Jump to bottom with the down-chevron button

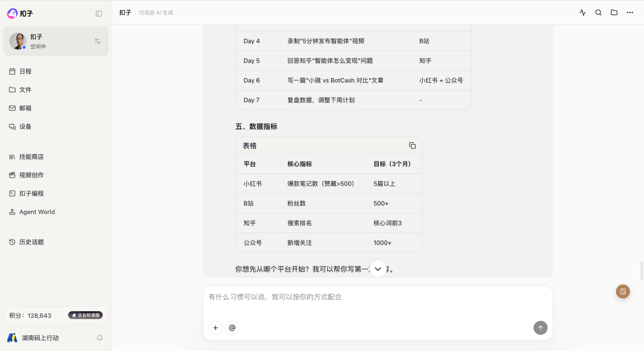(x=378, y=269)
